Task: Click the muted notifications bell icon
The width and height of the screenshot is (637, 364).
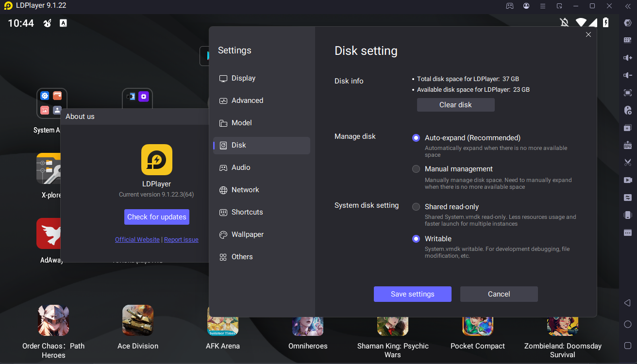Action: [564, 22]
